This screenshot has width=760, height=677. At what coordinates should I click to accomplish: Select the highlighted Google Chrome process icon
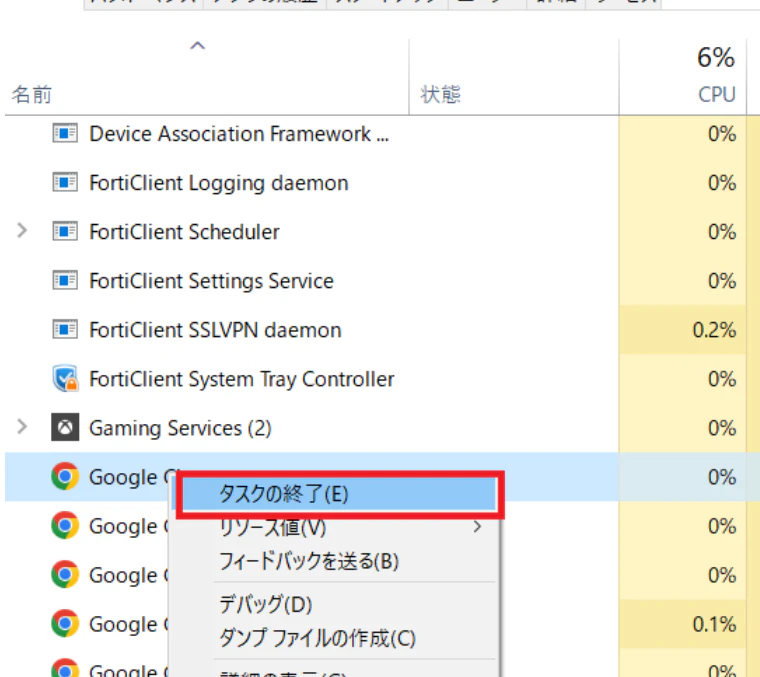coord(65,476)
